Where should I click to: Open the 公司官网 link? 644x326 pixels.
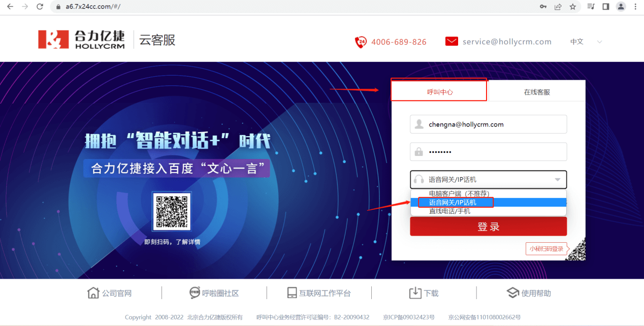pos(117,293)
